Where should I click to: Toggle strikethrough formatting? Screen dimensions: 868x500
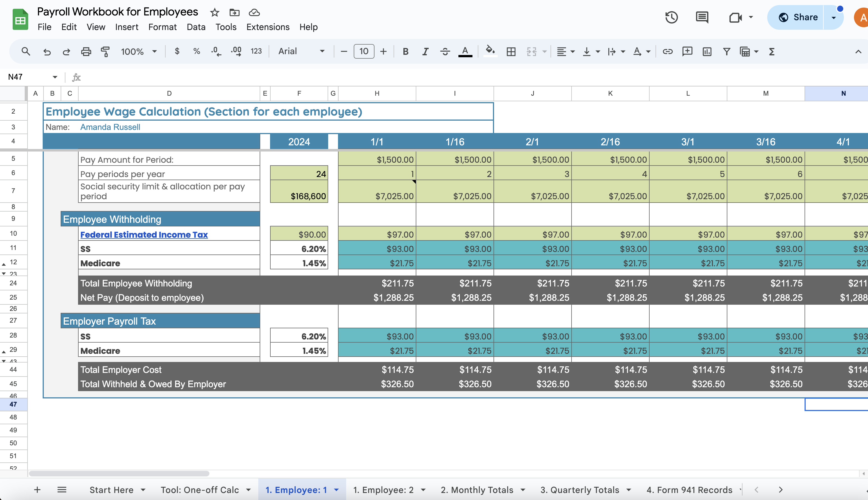point(445,52)
